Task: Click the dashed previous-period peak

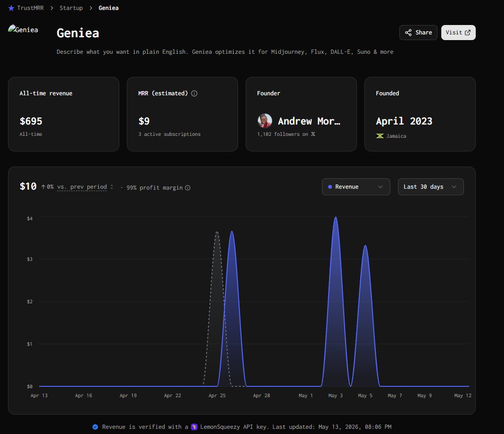Action: click(x=217, y=232)
